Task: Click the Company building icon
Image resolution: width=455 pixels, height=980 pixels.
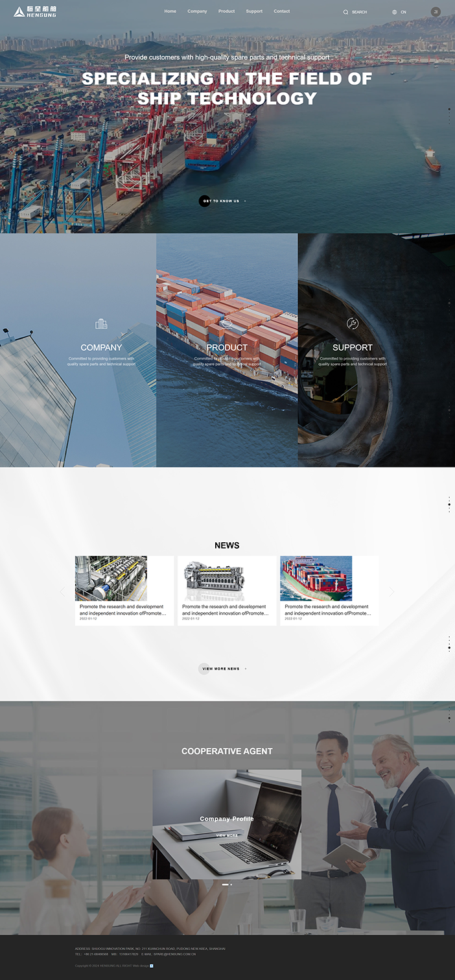Action: (101, 324)
